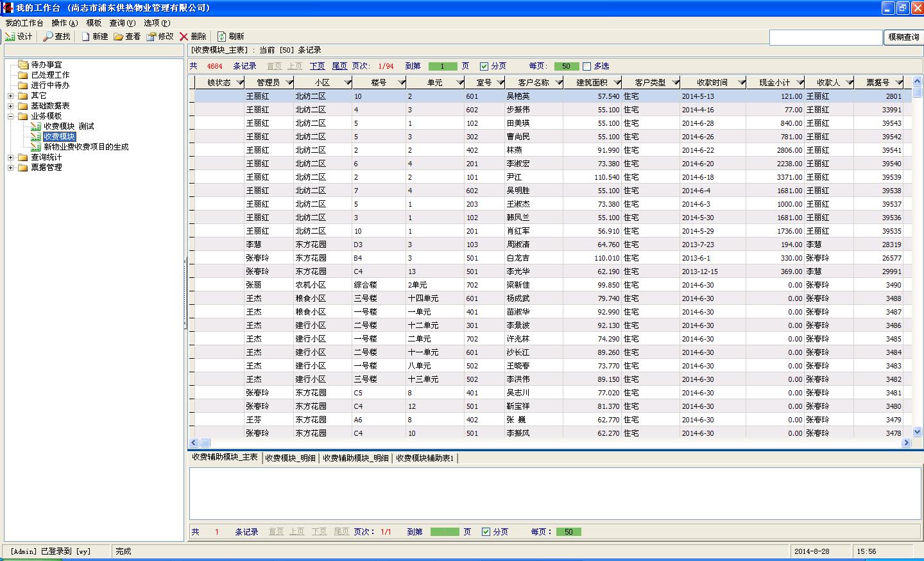Click the fuzzy search input field
The height and width of the screenshot is (561, 924).
pos(826,37)
